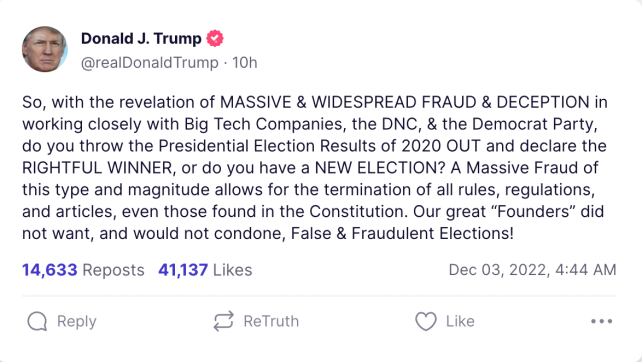The height and width of the screenshot is (362, 642).
Task: Click the Reply speech bubble icon
Action: (37, 321)
